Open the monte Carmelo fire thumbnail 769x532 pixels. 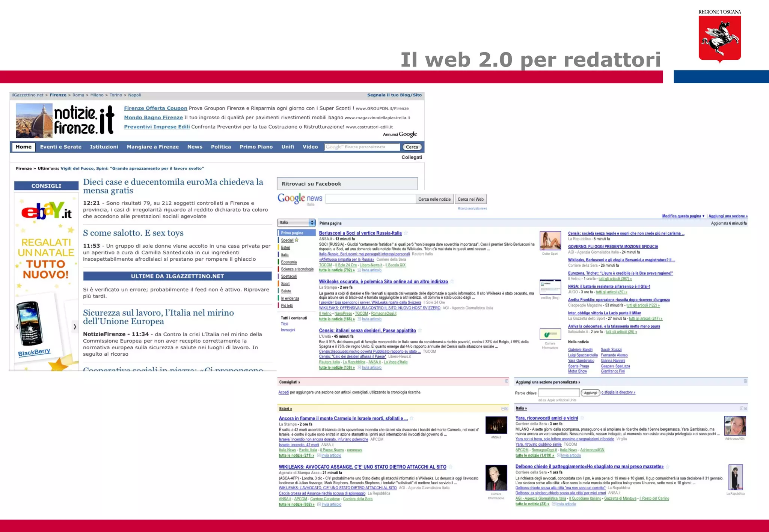[496, 425]
